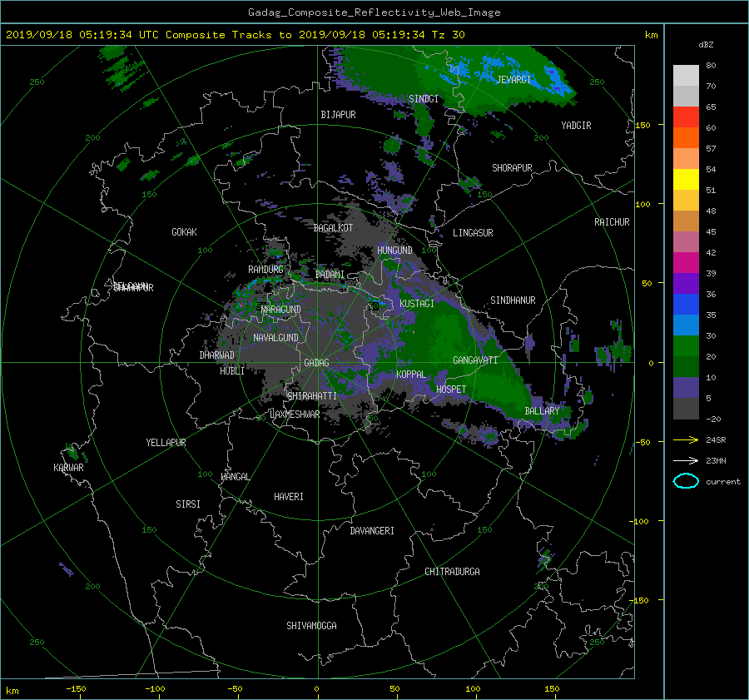The height and width of the screenshot is (700, 749).
Task: Click the GADAG radar center label
Action: click(317, 363)
